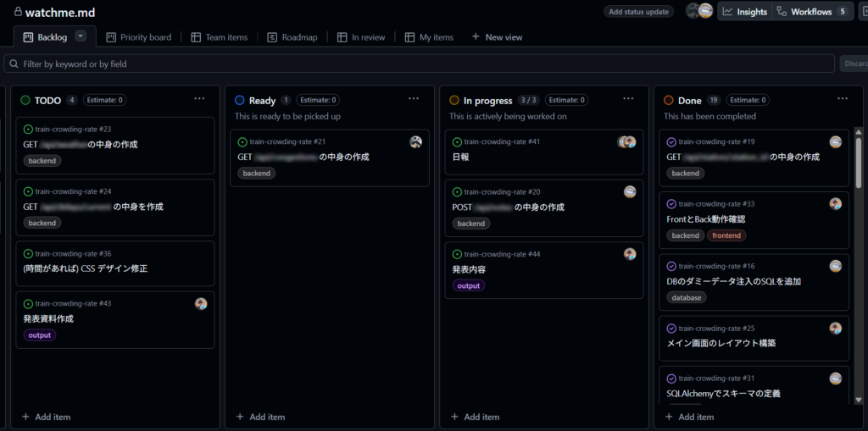868x431 pixels.
Task: Click assignee avatar on card #44
Action: click(630, 254)
